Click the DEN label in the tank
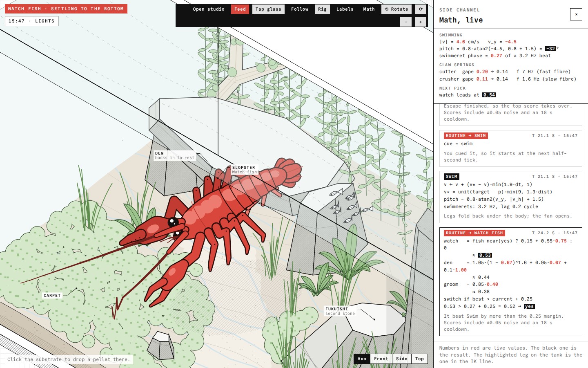This screenshot has width=588, height=368. point(175,155)
